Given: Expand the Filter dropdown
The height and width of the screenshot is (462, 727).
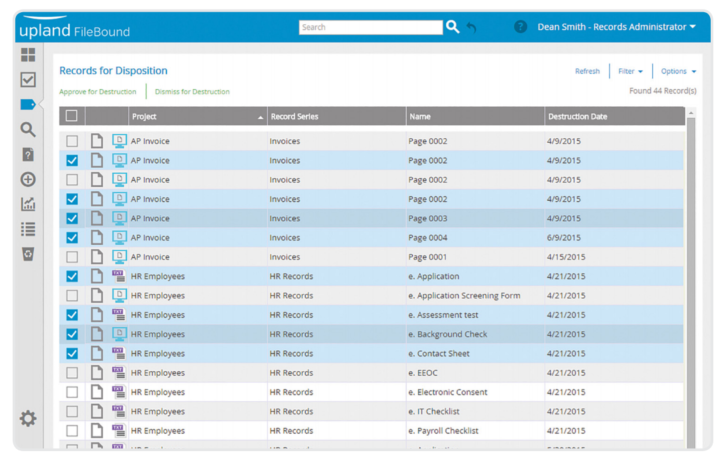Looking at the screenshot, I should click(630, 71).
